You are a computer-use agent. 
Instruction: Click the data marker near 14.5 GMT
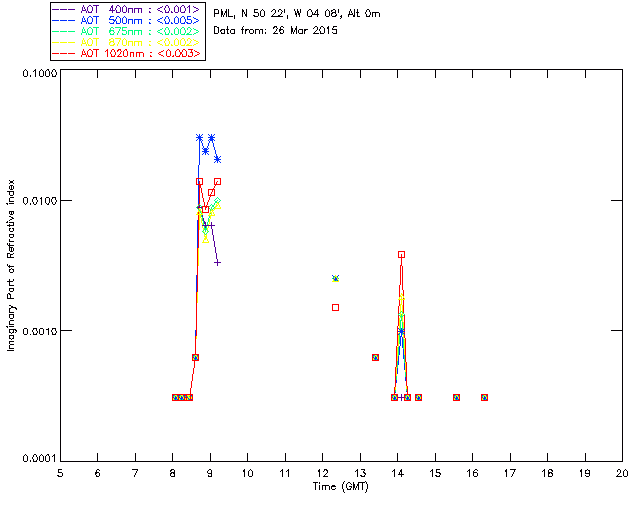coord(418,397)
